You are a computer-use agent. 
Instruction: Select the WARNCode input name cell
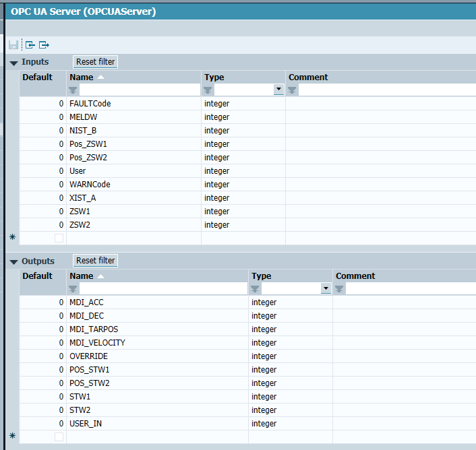(x=133, y=185)
